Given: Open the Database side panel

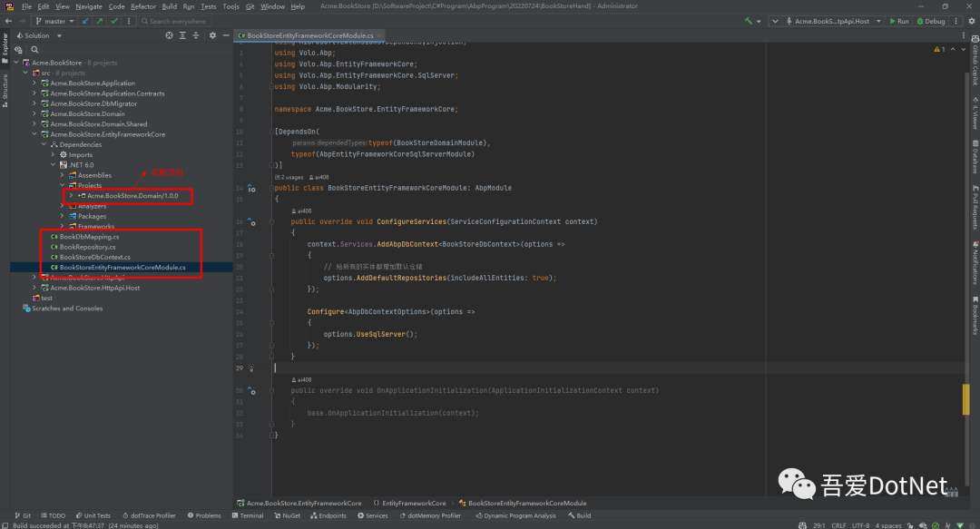Looking at the screenshot, I should click(975, 157).
